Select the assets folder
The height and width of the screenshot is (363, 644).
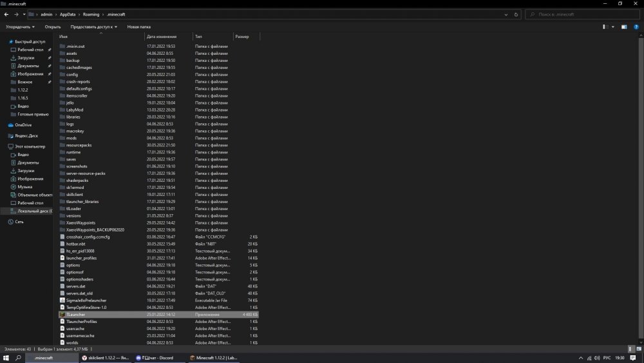(x=71, y=54)
